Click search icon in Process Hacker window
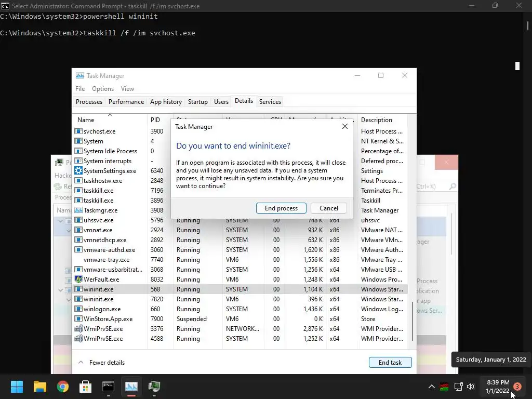The height and width of the screenshot is (399, 532). 453,187
